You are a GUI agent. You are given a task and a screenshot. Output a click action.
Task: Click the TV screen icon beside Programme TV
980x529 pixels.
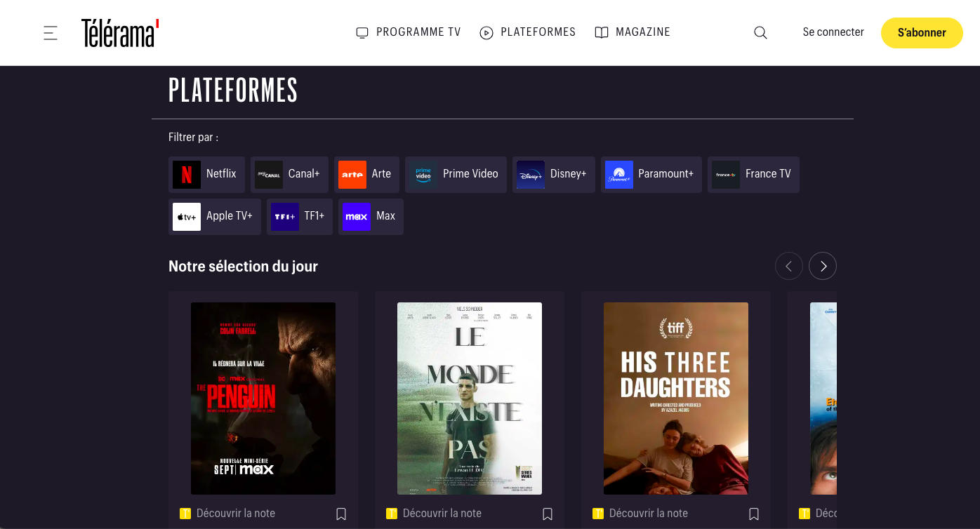(x=362, y=33)
